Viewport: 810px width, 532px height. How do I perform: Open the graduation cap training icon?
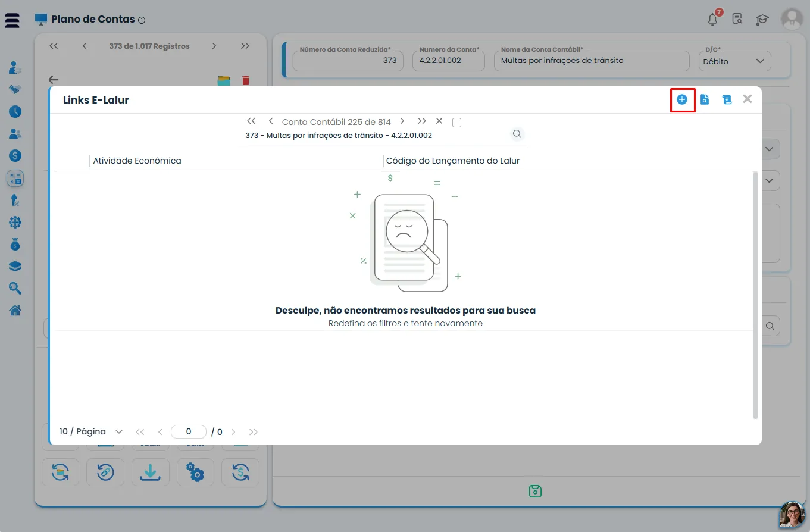click(762, 19)
